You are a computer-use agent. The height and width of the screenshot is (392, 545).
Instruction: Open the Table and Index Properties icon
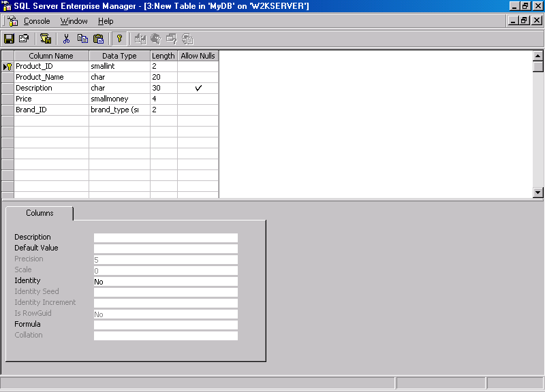(24, 39)
